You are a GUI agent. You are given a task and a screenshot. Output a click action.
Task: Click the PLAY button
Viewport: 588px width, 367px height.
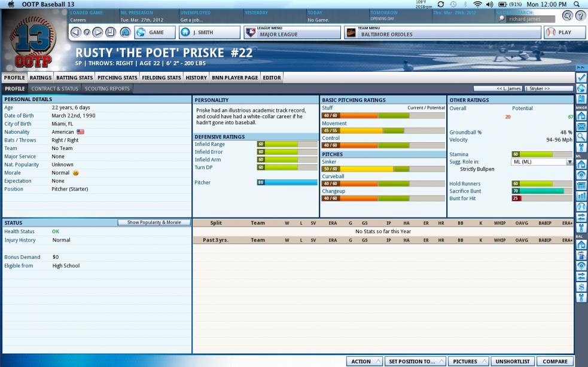click(x=565, y=33)
